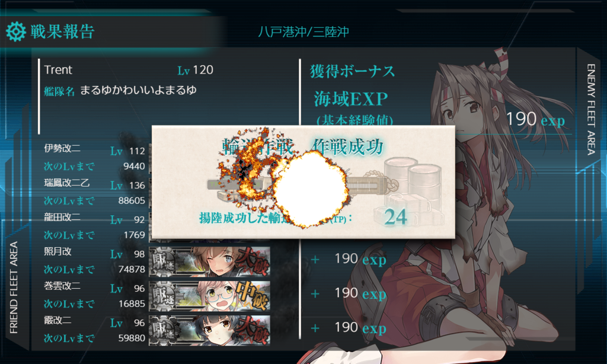Viewport: 607px width, 364px height.
Task: Click the 八戸港沖/三陸沖 map title
Action: [x=303, y=32]
